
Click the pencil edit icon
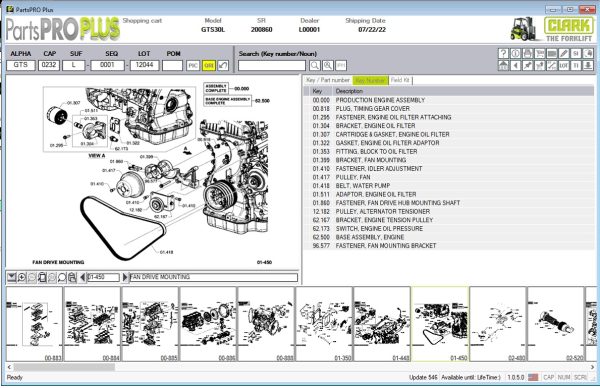[x=564, y=54]
